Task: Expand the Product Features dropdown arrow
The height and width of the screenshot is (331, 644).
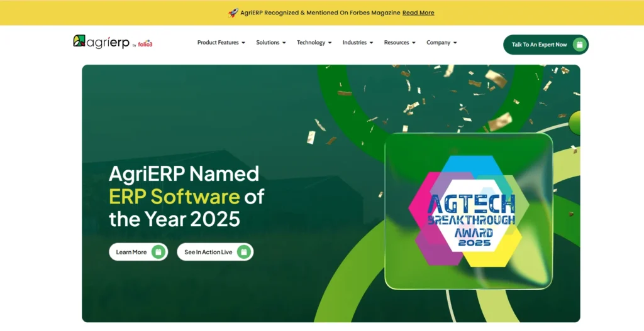Action: 243,43
